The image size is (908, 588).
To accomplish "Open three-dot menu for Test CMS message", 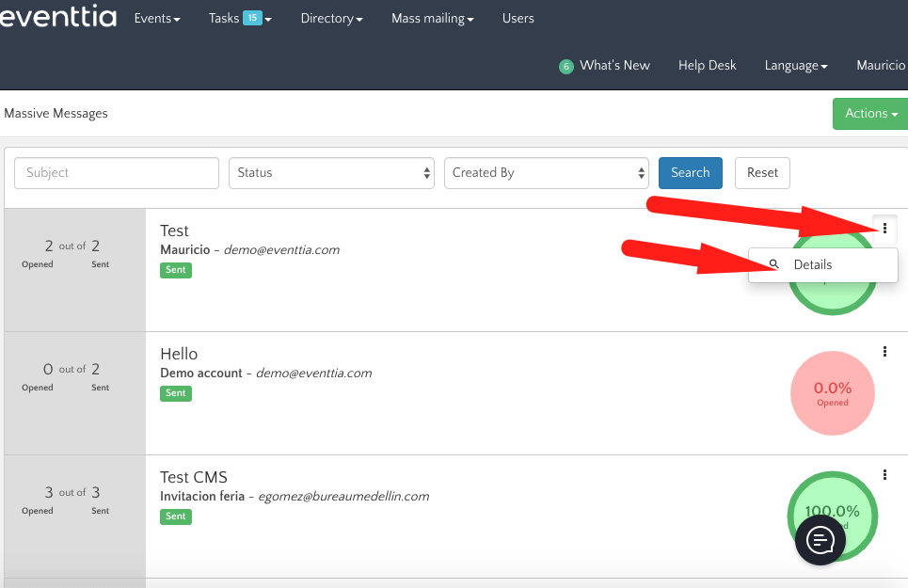I will click(x=885, y=475).
